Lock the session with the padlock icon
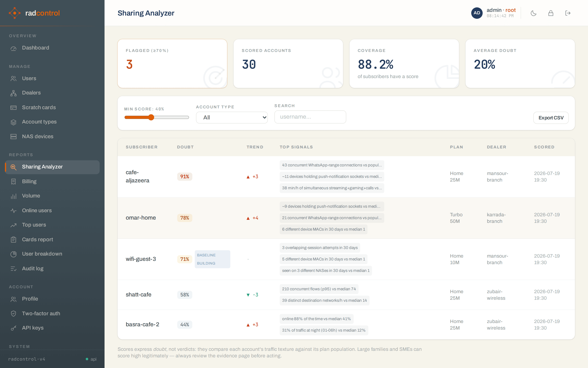 click(551, 13)
